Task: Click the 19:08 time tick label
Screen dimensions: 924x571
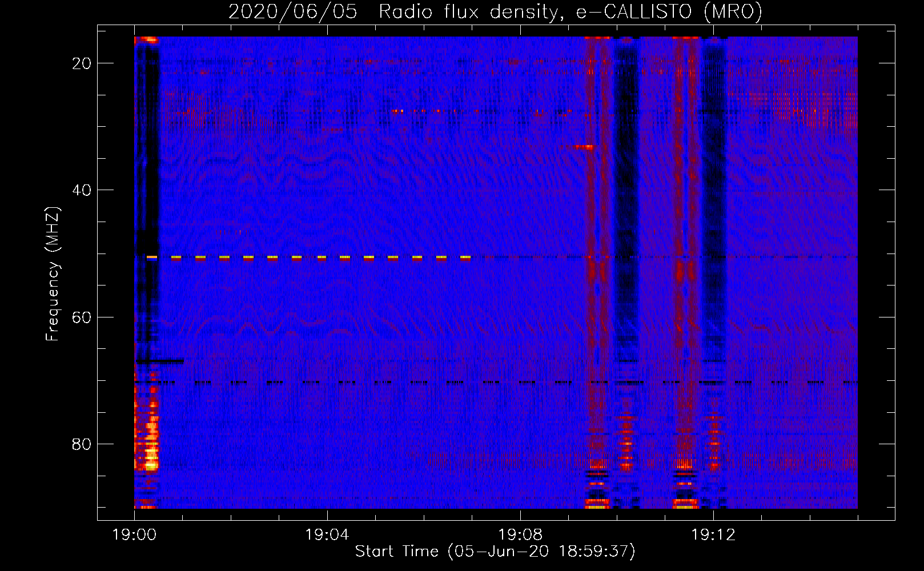Action: pos(520,535)
